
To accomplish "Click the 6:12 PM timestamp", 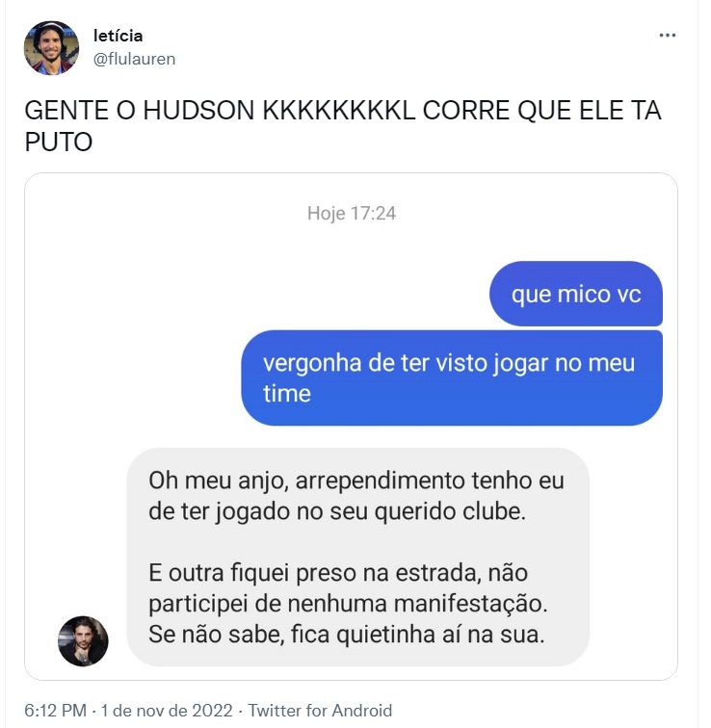I will [55, 711].
